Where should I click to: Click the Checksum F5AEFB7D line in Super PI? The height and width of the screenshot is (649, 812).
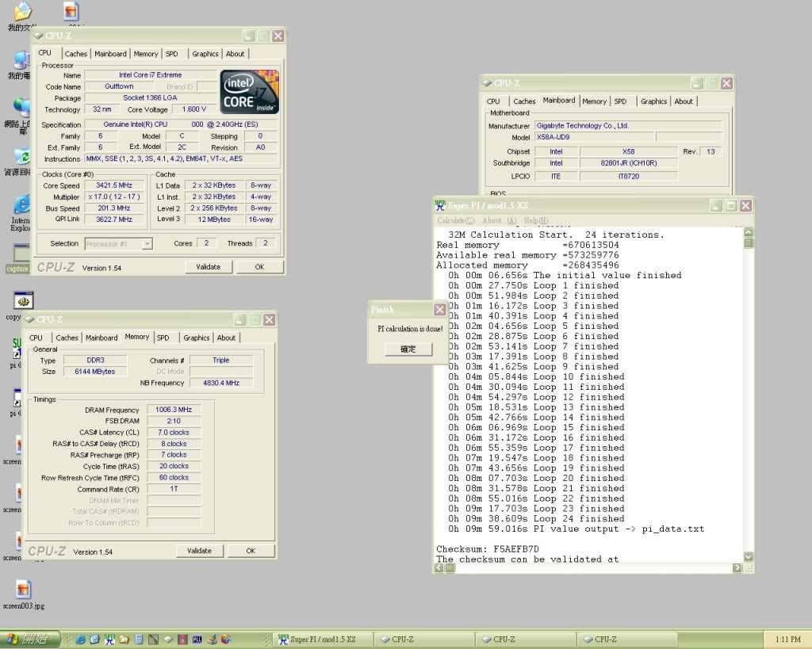pyautogui.click(x=488, y=549)
